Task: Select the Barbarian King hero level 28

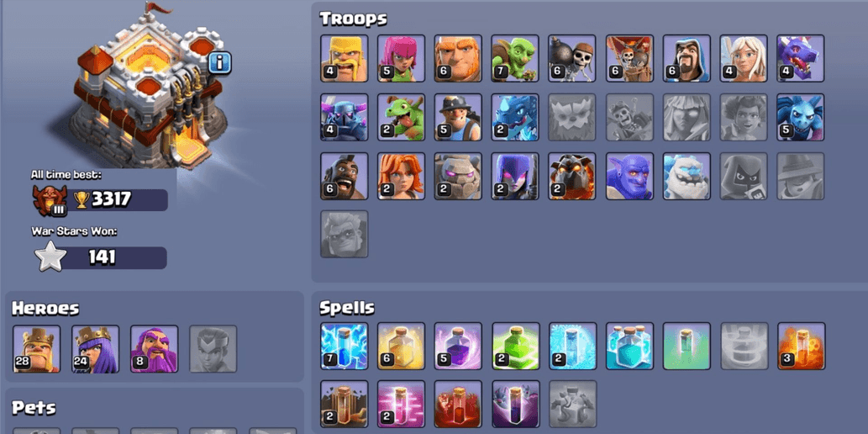Action: pyautogui.click(x=37, y=349)
